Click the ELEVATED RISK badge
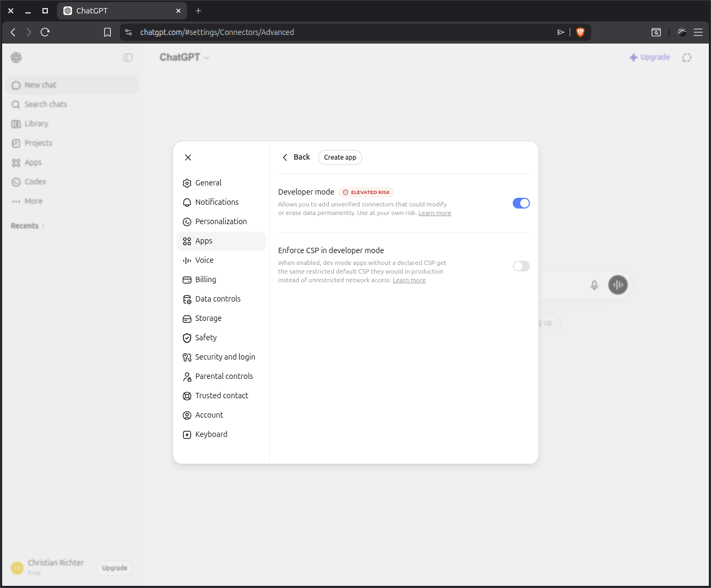This screenshot has width=711, height=588. click(367, 192)
